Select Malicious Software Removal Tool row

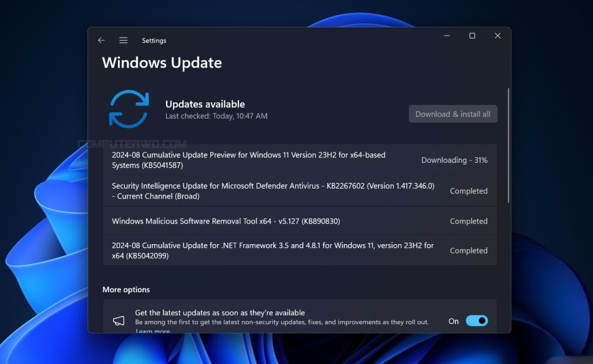coord(300,221)
